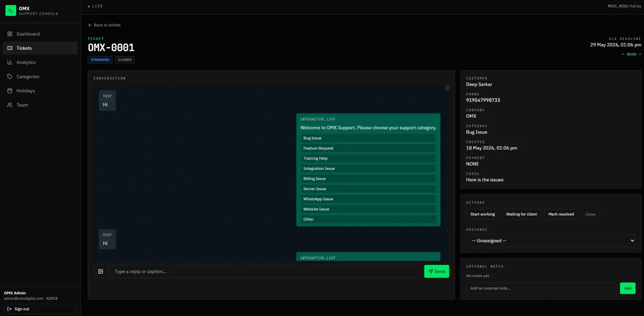
Task: Click the Dashboard grid icon
Action: click(10, 34)
